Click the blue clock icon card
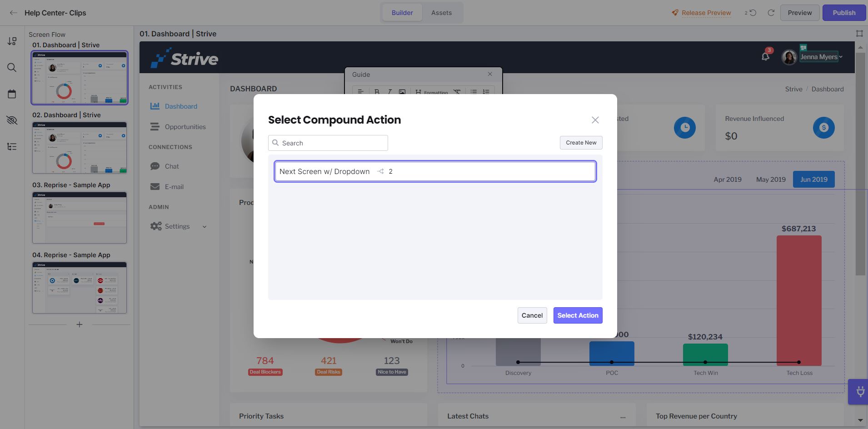The width and height of the screenshot is (868, 429). coord(685,128)
